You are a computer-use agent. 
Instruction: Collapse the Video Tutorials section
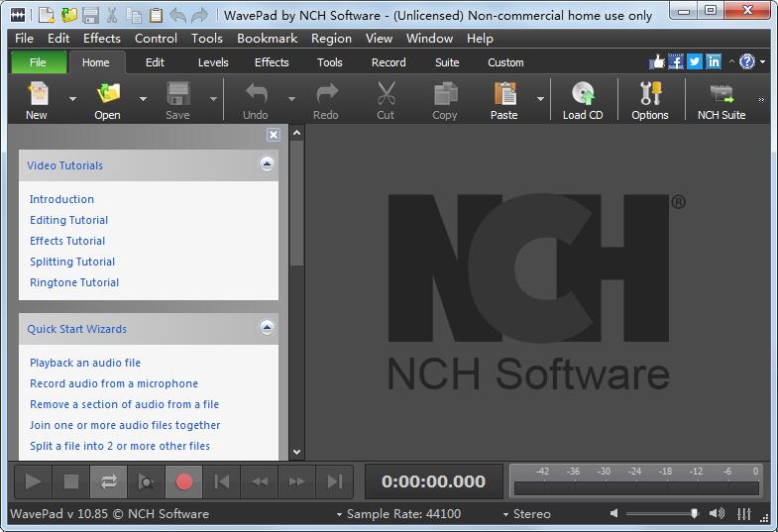coord(267,164)
